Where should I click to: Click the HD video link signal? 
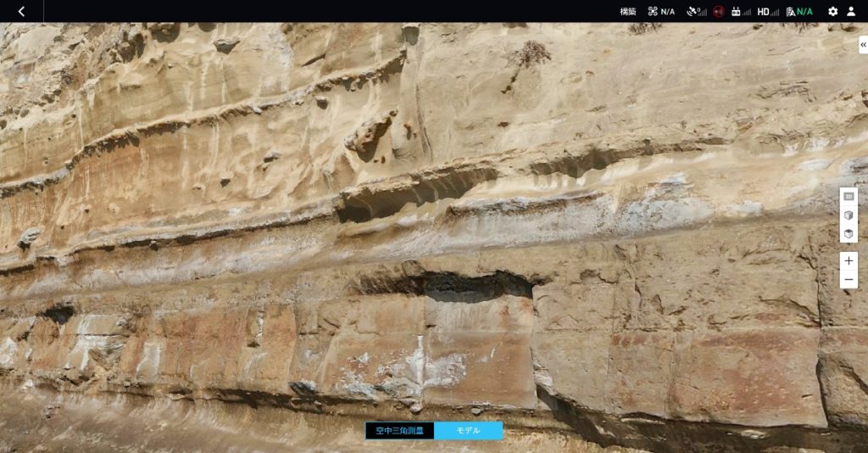(768, 12)
